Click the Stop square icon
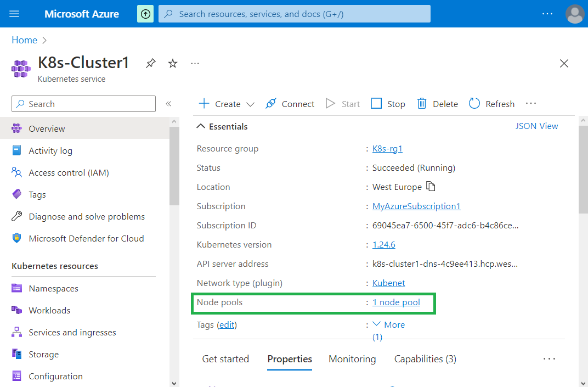The width and height of the screenshot is (588, 387). [376, 104]
